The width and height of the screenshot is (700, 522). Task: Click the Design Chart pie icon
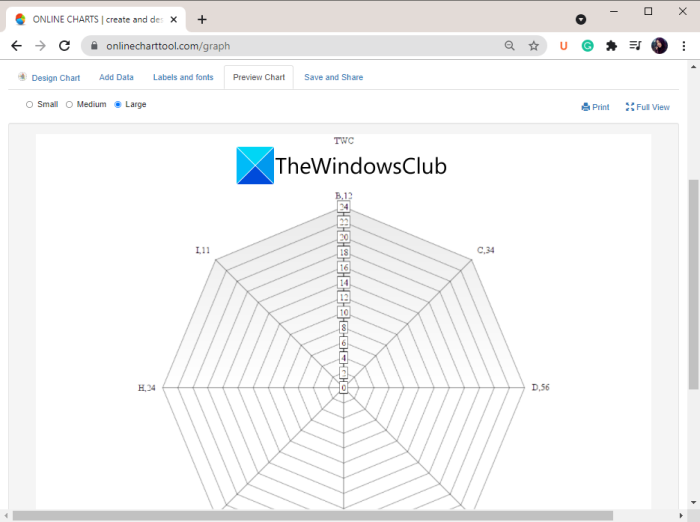coord(22,77)
